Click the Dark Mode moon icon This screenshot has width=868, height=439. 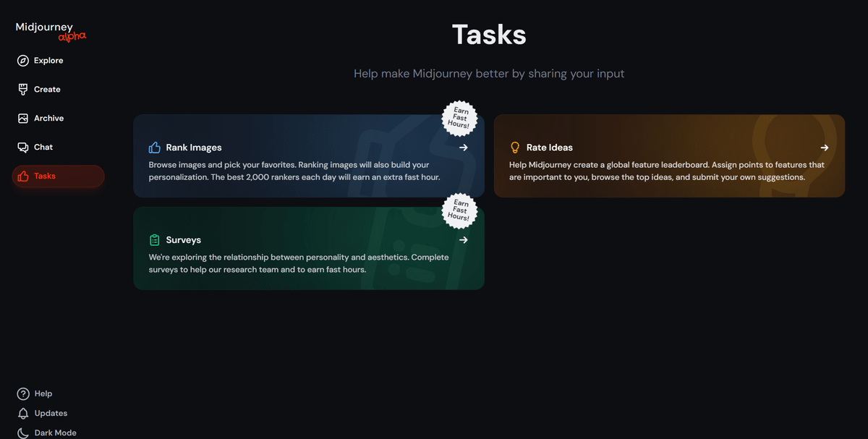(23, 433)
